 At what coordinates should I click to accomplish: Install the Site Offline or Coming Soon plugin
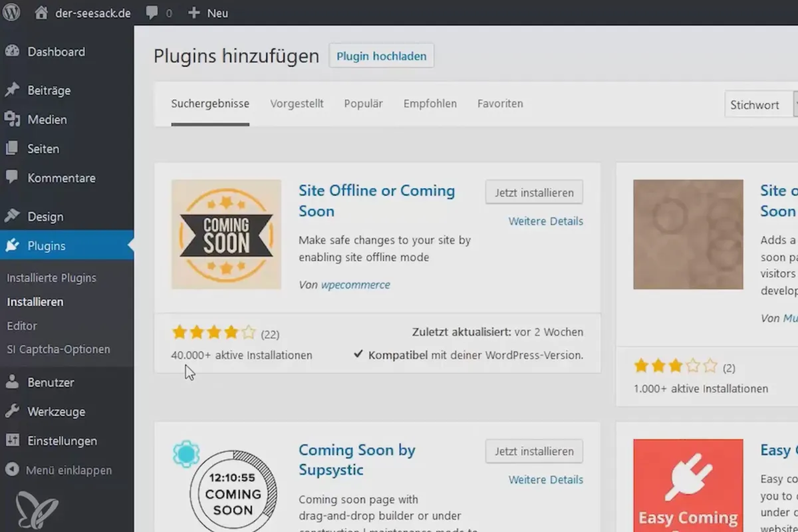coord(534,193)
